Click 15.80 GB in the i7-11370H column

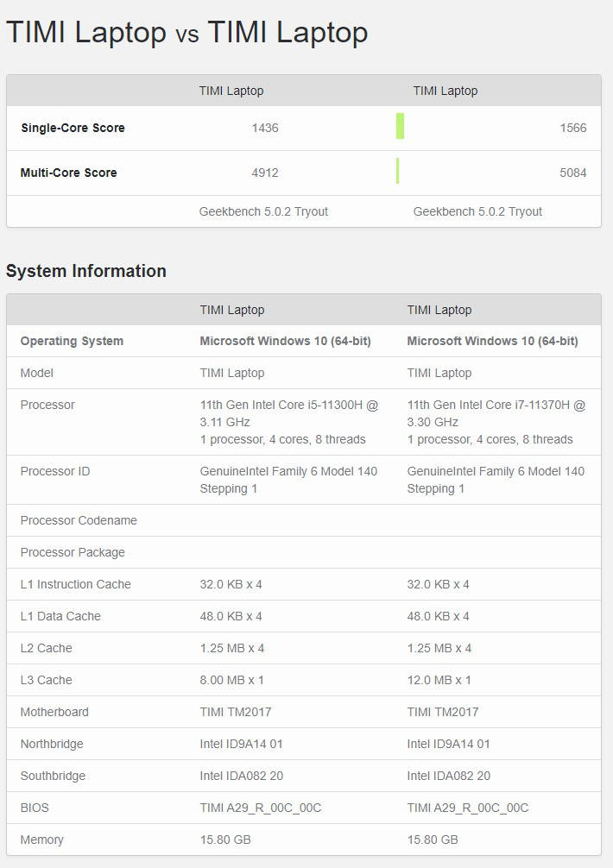[x=433, y=840]
